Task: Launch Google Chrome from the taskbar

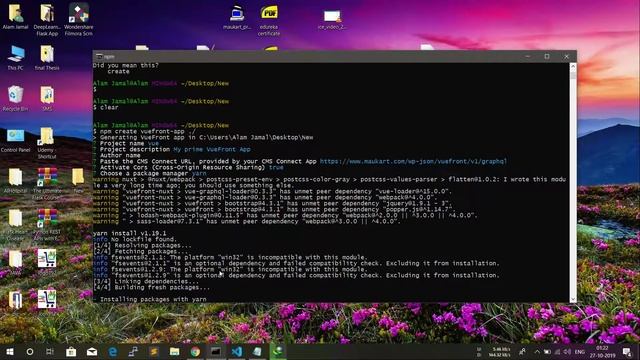Action: 195,351
